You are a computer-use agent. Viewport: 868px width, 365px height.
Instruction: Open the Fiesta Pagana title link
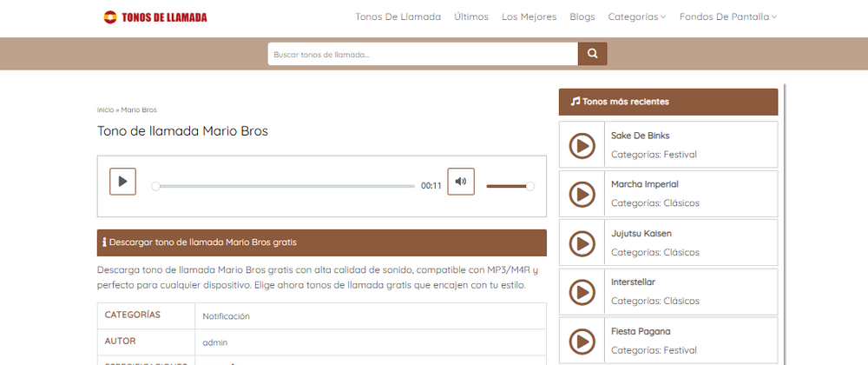tap(641, 331)
